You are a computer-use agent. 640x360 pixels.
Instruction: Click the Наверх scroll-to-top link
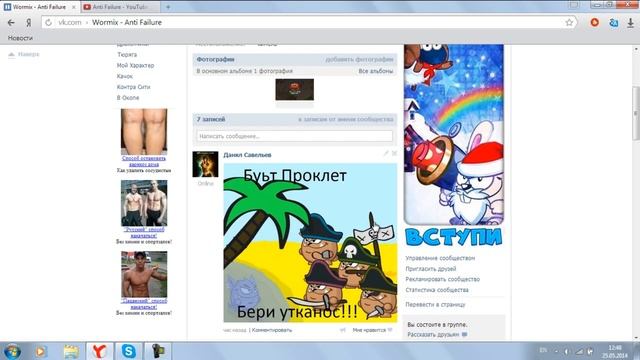click(x=24, y=54)
